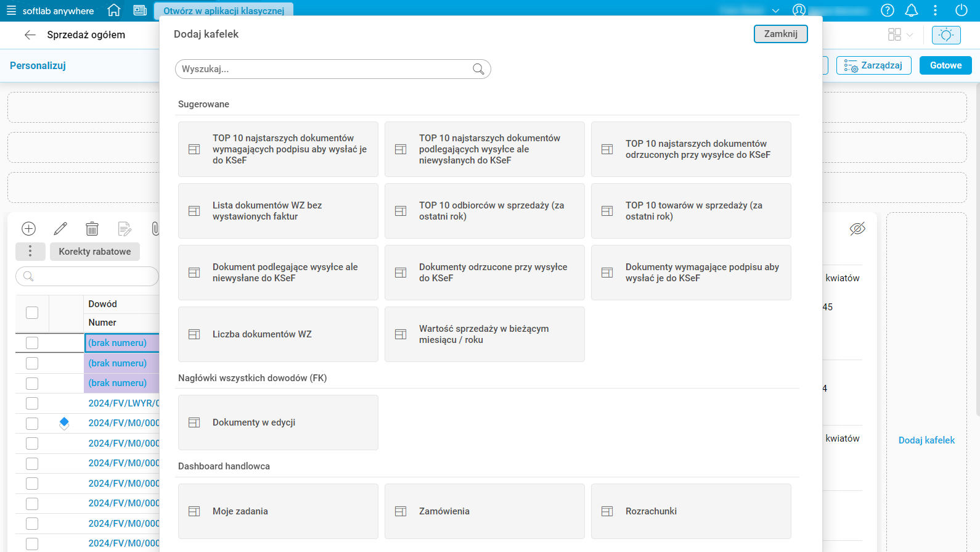Image resolution: width=980 pixels, height=552 pixels.
Task: Click the 'Dodaj kafelek' link
Action: (x=926, y=440)
